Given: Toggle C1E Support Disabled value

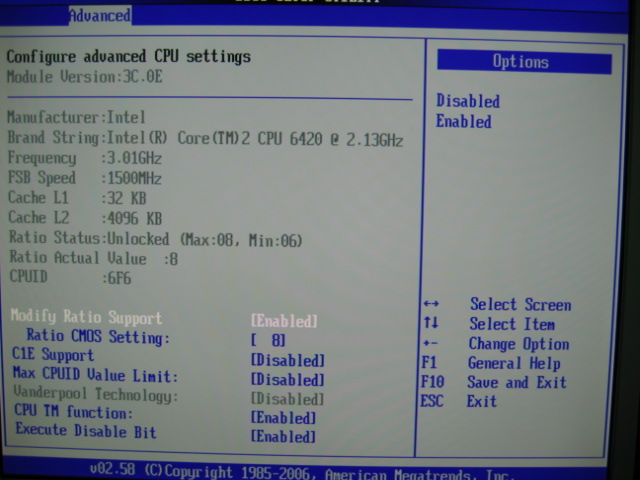Looking at the screenshot, I should click(288, 360).
